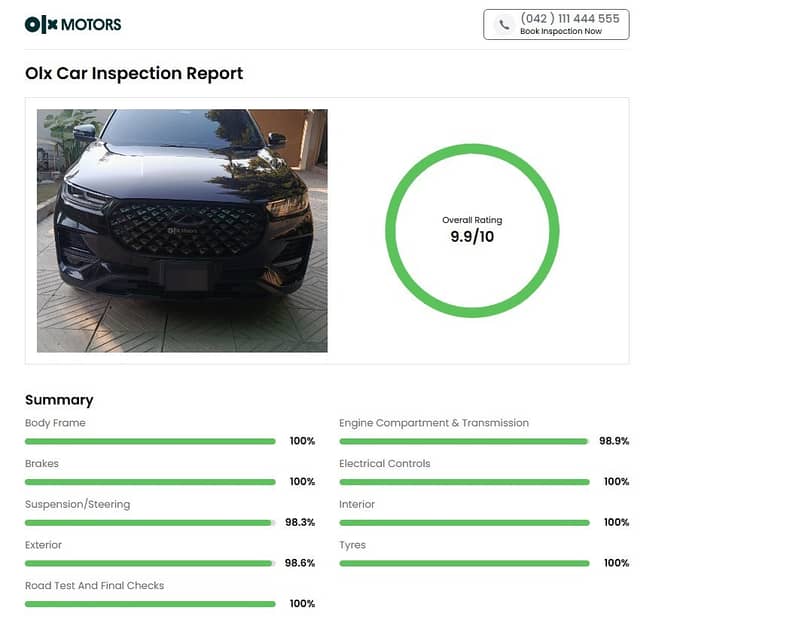This screenshot has height=632, width=799.
Task: Click the OLX Motors logo
Action: tap(73, 24)
